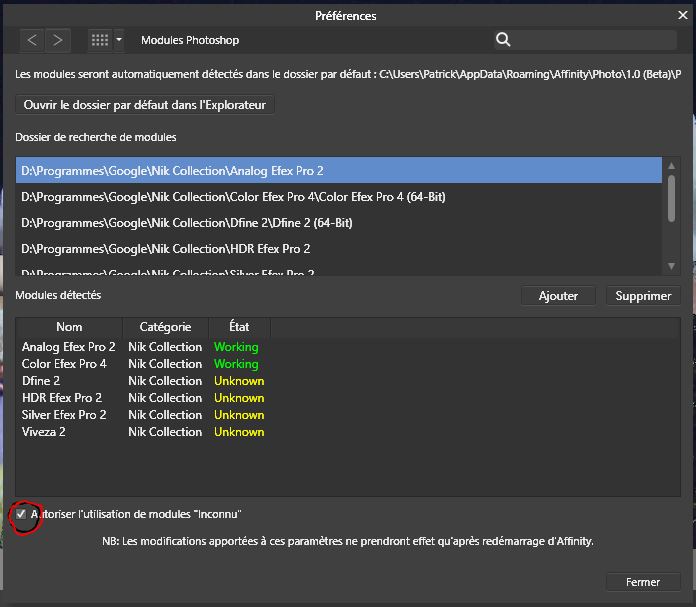Viewport: 696px width, 607px height.
Task: Sort by the Catégorie column header
Action: coord(165,327)
